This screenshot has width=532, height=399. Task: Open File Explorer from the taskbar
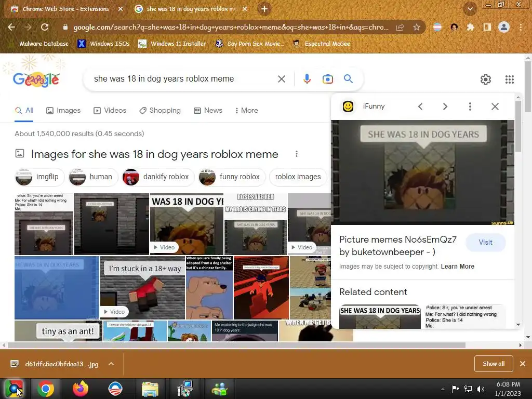tap(150, 389)
